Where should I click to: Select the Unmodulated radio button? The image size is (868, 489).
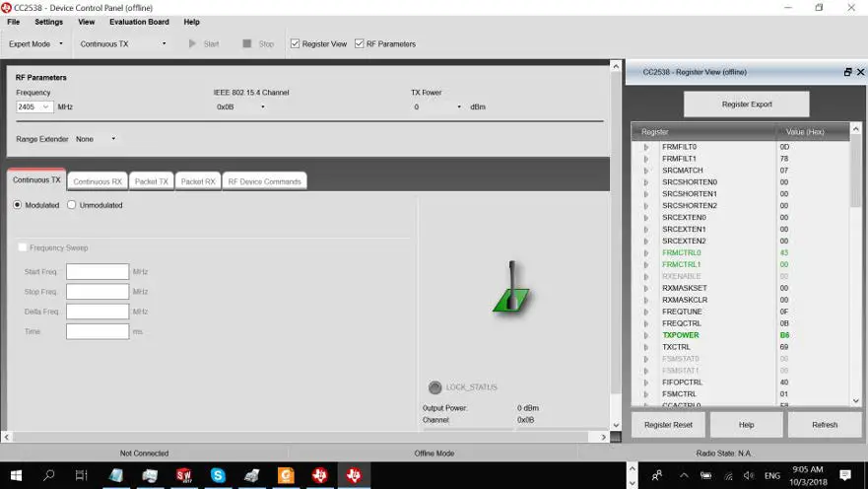71,205
